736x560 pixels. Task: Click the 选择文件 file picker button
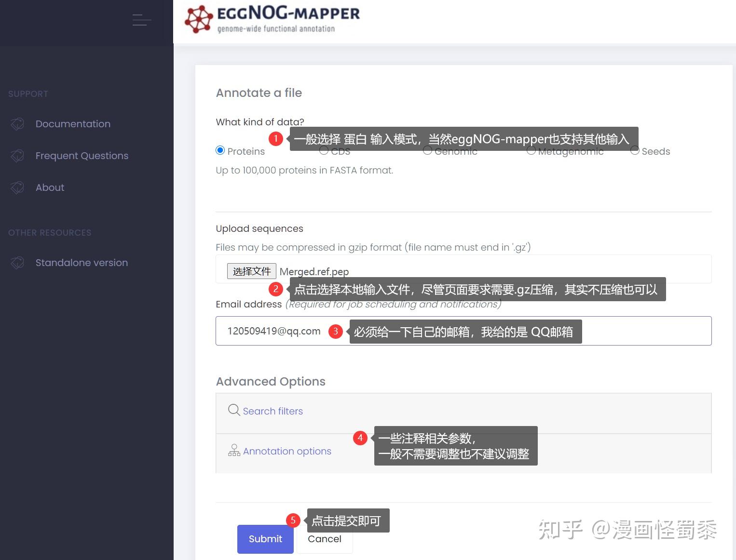(x=251, y=271)
